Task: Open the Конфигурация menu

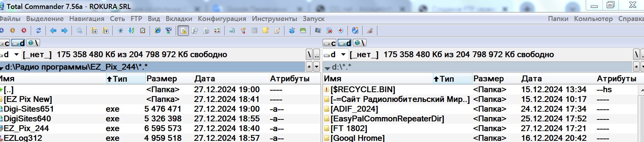Action: (222, 18)
